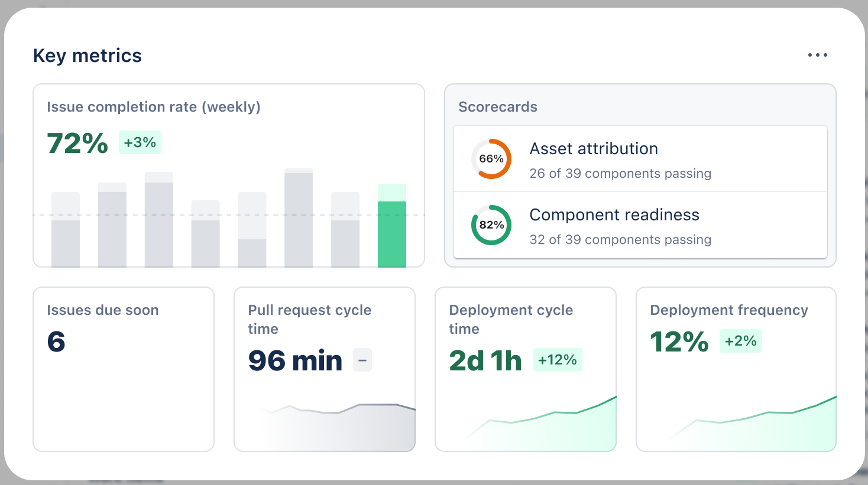Select the Key metrics heading
The width and height of the screenshot is (868, 485).
point(87,55)
